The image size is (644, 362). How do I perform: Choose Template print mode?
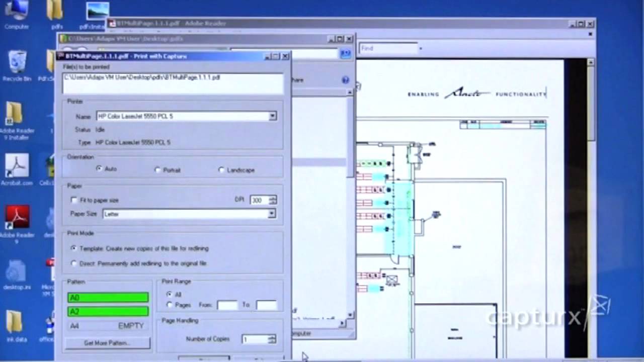click(74, 248)
